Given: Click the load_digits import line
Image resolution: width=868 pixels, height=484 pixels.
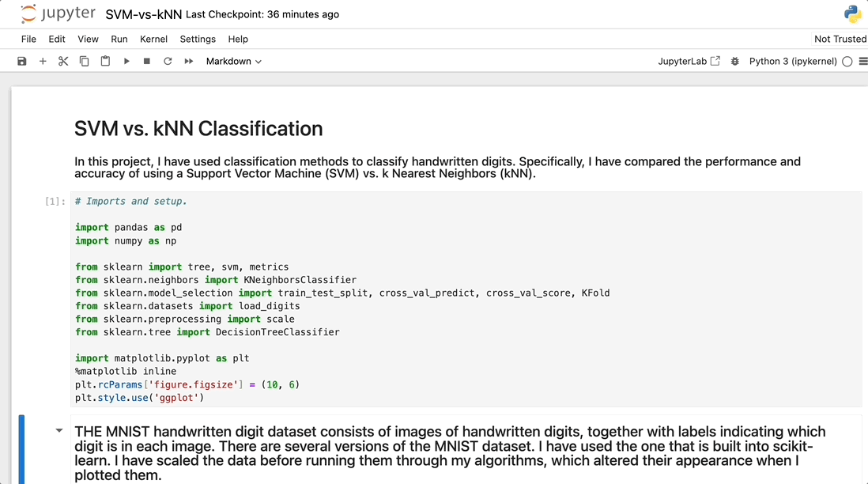Looking at the screenshot, I should (x=187, y=306).
